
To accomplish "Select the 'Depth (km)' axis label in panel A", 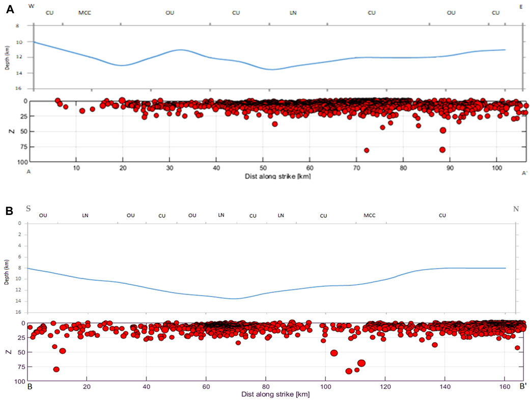I will tap(8, 58).
